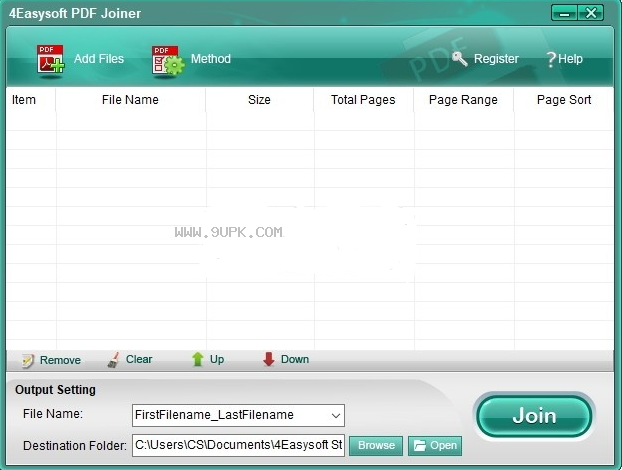Click the Destination Folder path field
Screen dimensions: 622x470
click(238, 445)
